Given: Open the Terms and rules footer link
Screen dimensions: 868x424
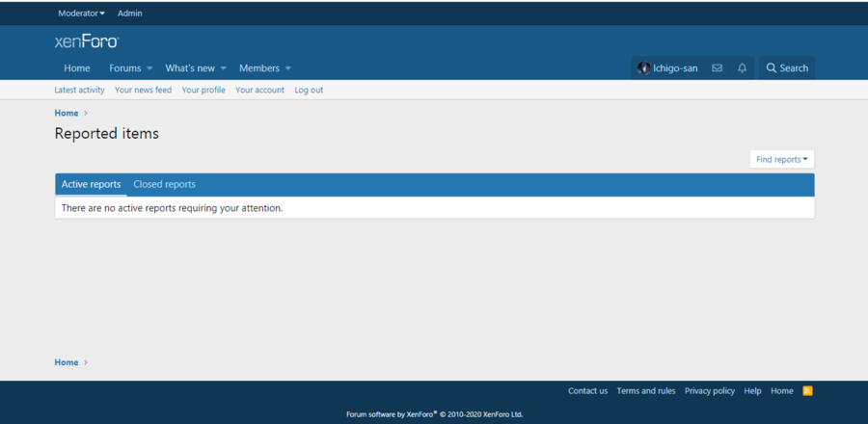Looking at the screenshot, I should pyautogui.click(x=646, y=391).
